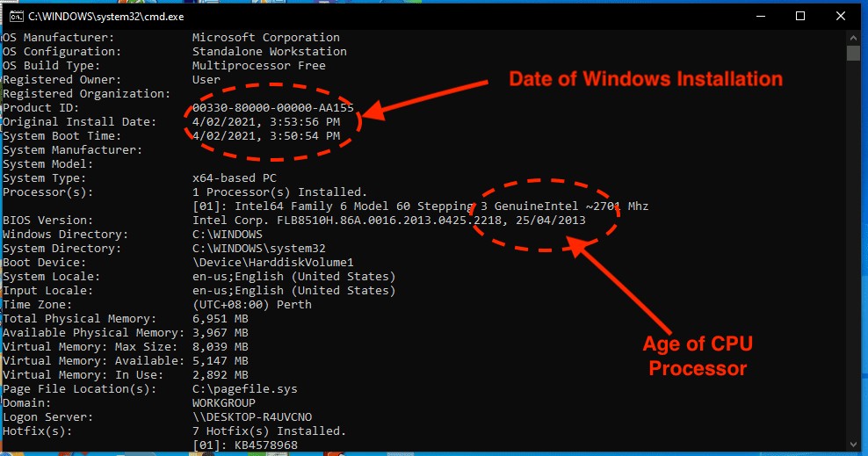Click 'C:\pagefile.sys' value
The height and width of the screenshot is (456, 868).
[x=245, y=389]
